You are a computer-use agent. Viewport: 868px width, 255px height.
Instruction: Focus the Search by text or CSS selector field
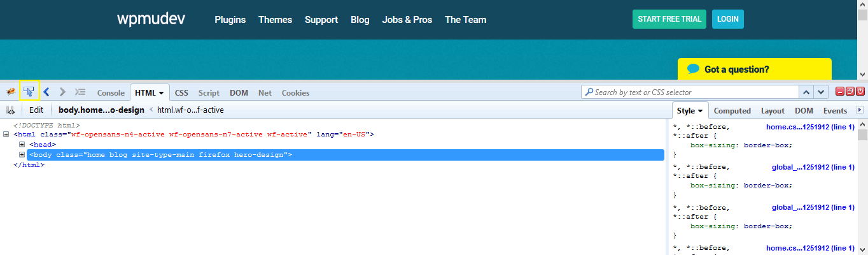click(689, 92)
